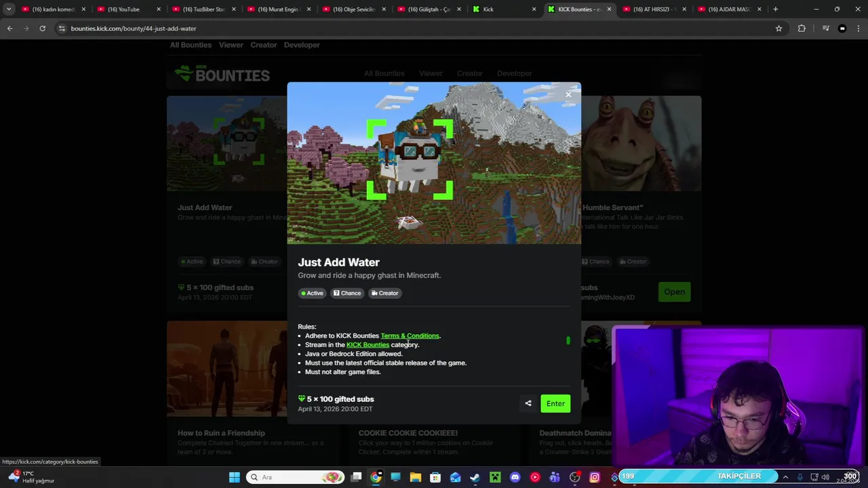Select Viewer in top navigation
Screen dimensions: 868x488
(231, 45)
